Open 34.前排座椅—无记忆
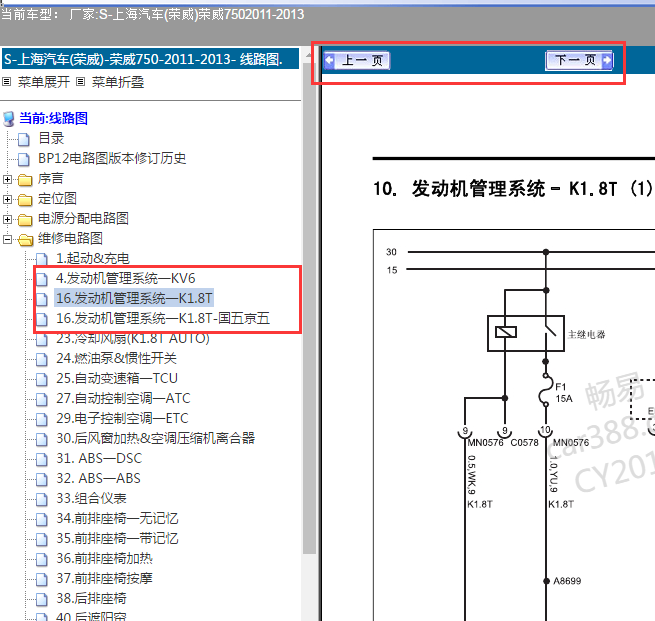Image resolution: width=655 pixels, height=621 pixels. [x=117, y=519]
